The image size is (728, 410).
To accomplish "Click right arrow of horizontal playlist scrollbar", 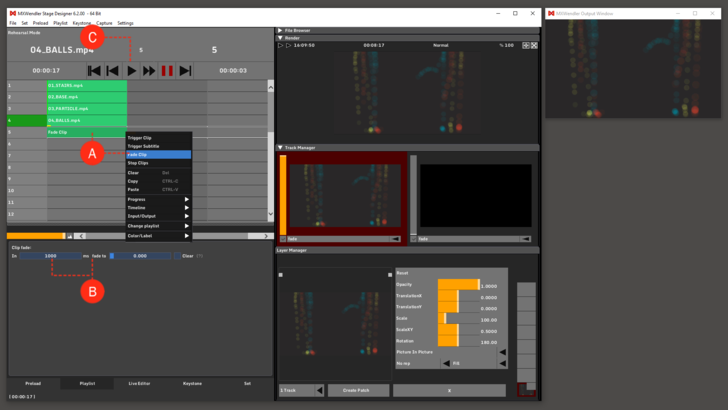I will click(x=266, y=236).
